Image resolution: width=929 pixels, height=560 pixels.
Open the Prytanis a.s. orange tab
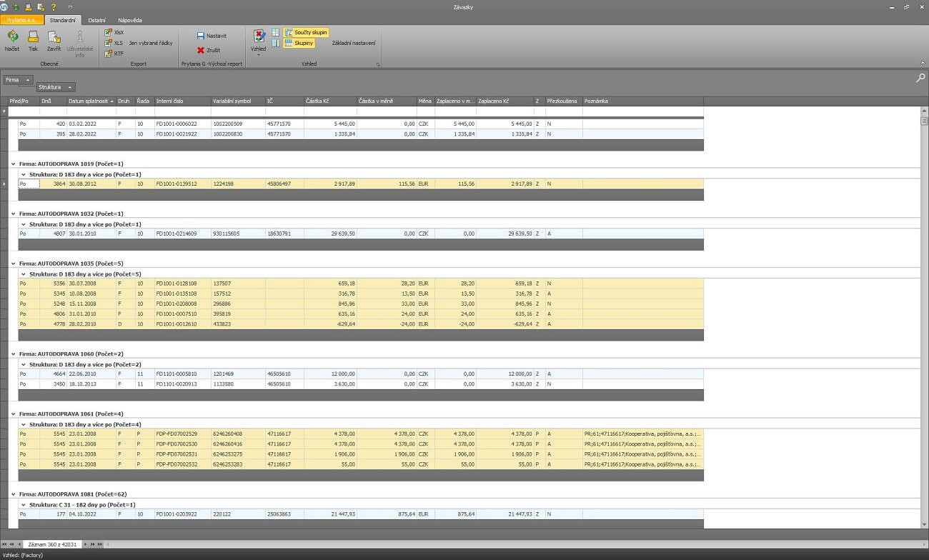tap(22, 20)
